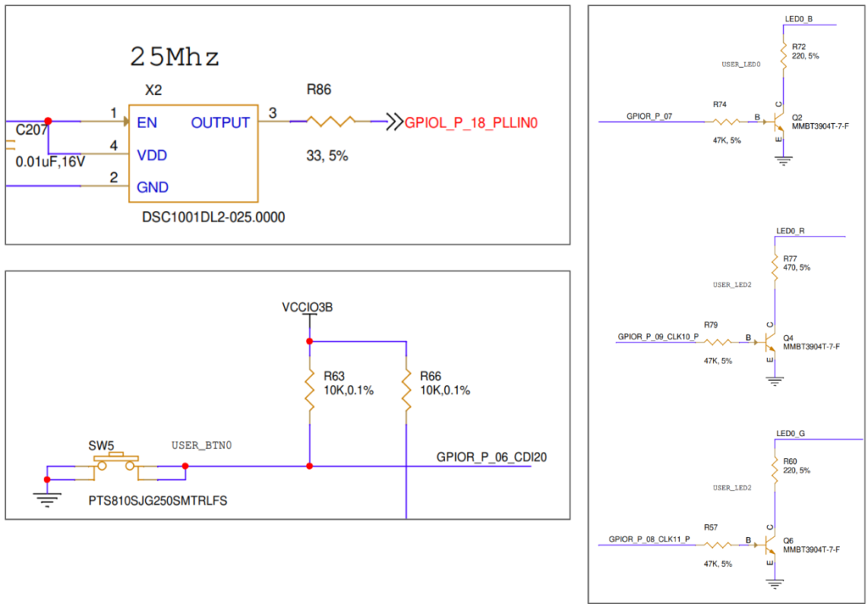Click the LED0_B net label

point(798,19)
